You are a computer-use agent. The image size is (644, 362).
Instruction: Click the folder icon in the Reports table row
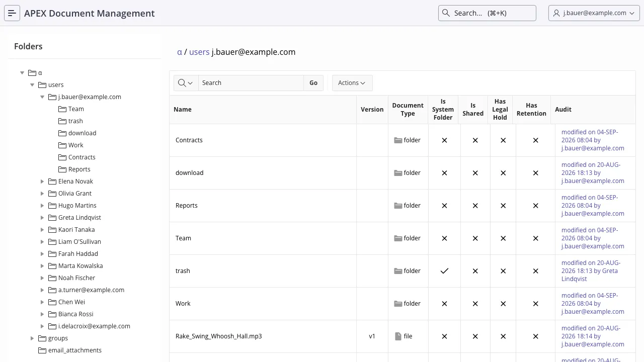[x=398, y=206]
